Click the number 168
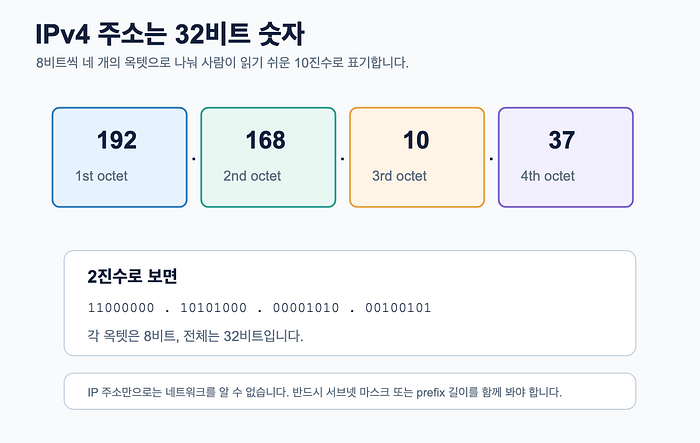The height and width of the screenshot is (443, 700). coord(266,140)
